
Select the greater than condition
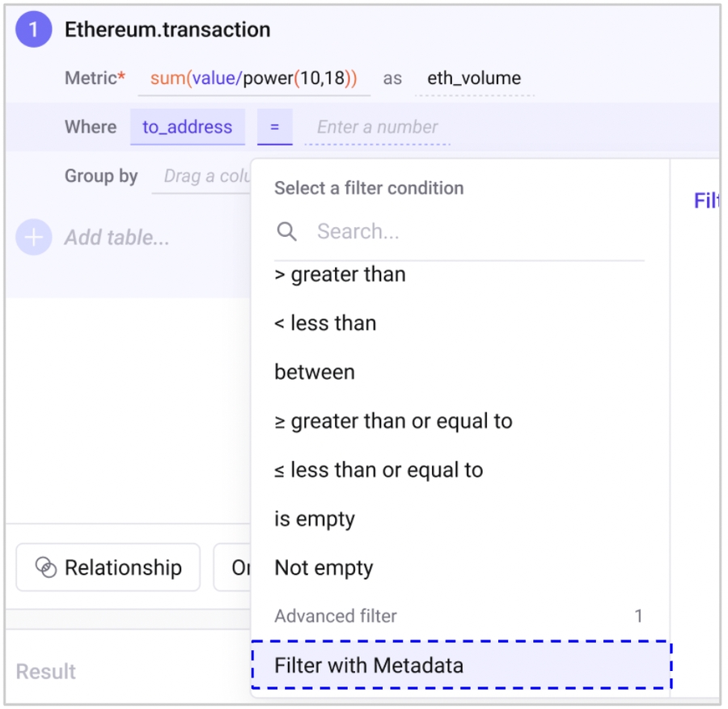pos(340,275)
